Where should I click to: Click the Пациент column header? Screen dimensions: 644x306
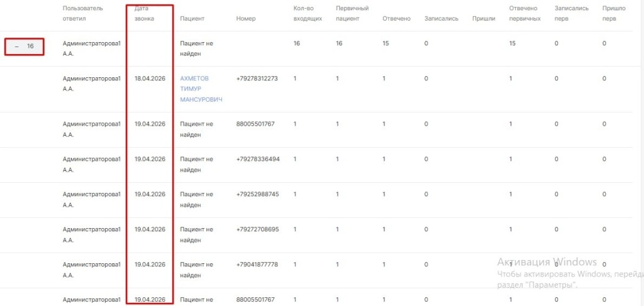click(192, 19)
